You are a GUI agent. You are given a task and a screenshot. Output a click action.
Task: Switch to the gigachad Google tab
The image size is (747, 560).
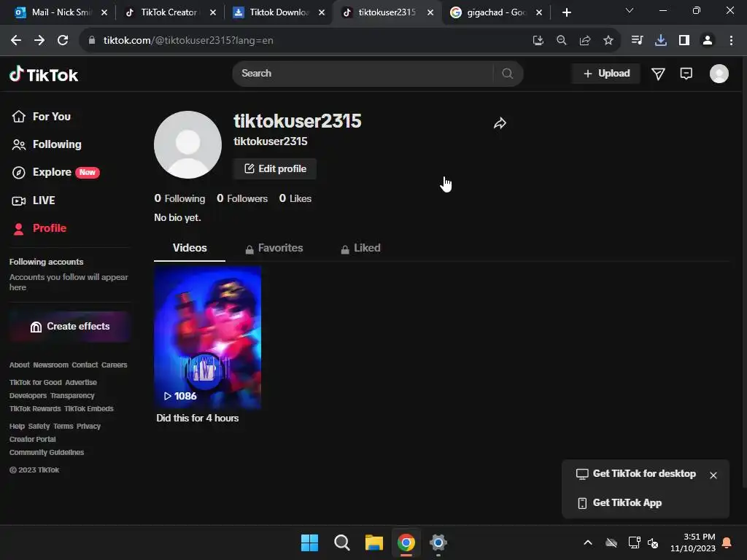[495, 12]
